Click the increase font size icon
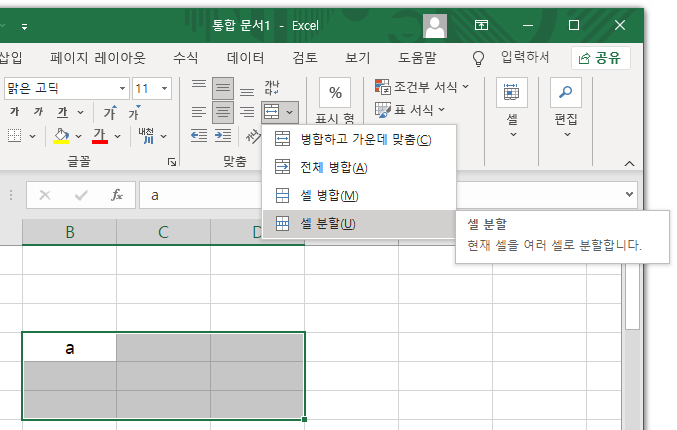Image resolution: width=677 pixels, height=430 pixels. tap(110, 113)
